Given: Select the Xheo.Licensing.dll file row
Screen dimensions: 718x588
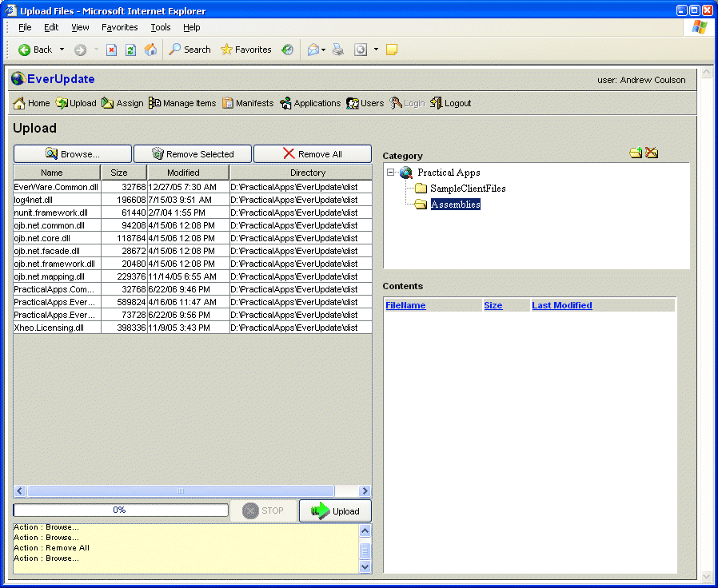Looking at the screenshot, I should click(193, 328).
